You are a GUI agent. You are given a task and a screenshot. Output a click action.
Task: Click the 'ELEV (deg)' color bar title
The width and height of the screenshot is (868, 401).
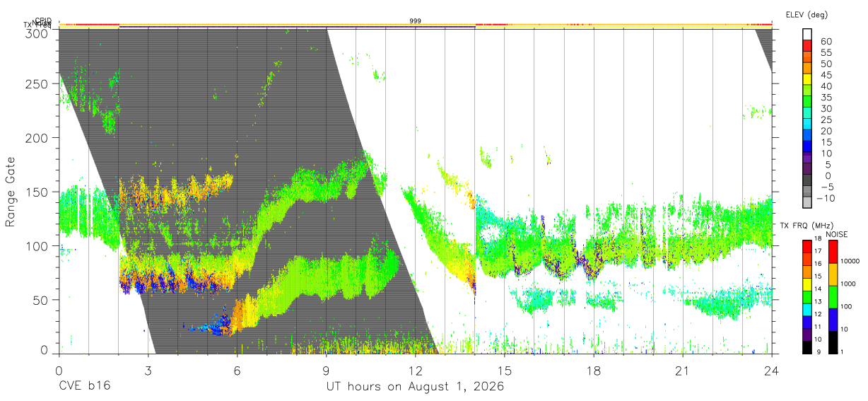coord(807,14)
